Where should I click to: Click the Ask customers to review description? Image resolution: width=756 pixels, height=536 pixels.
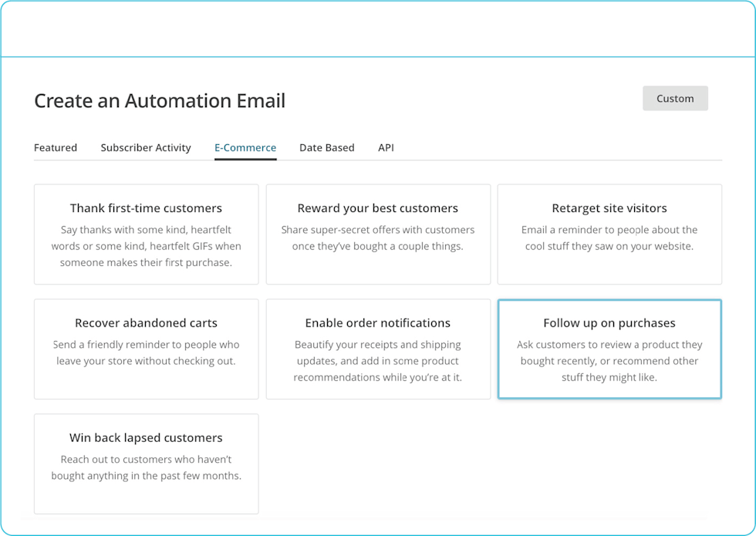pyautogui.click(x=609, y=361)
